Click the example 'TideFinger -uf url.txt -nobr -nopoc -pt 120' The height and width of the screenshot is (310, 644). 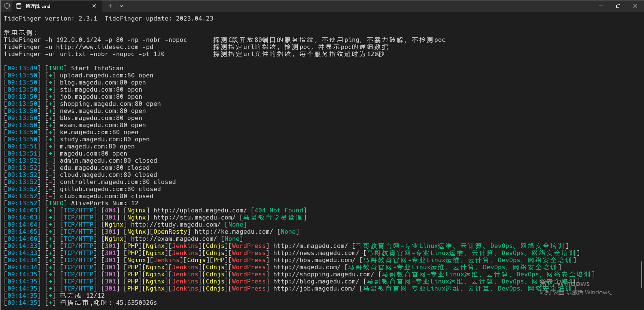coord(84,54)
